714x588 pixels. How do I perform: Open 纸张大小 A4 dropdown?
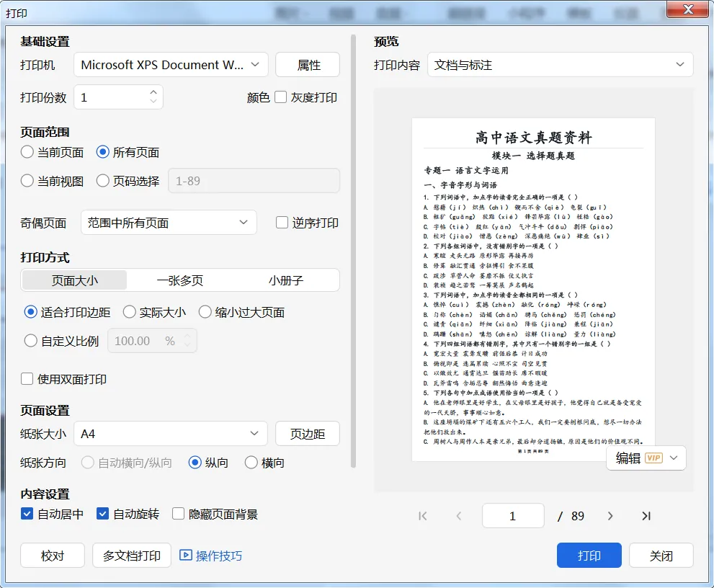170,434
